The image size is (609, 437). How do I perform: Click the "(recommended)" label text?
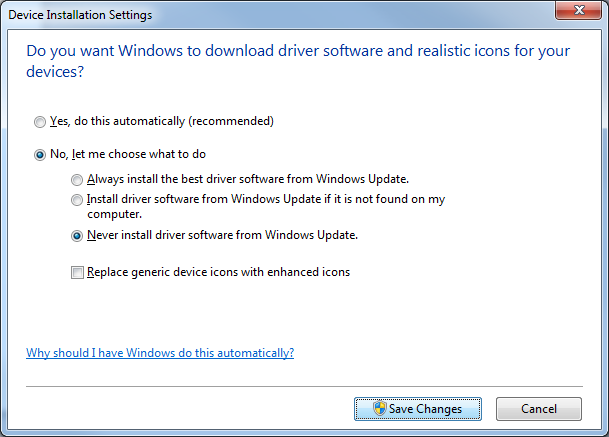pyautogui.click(x=231, y=121)
